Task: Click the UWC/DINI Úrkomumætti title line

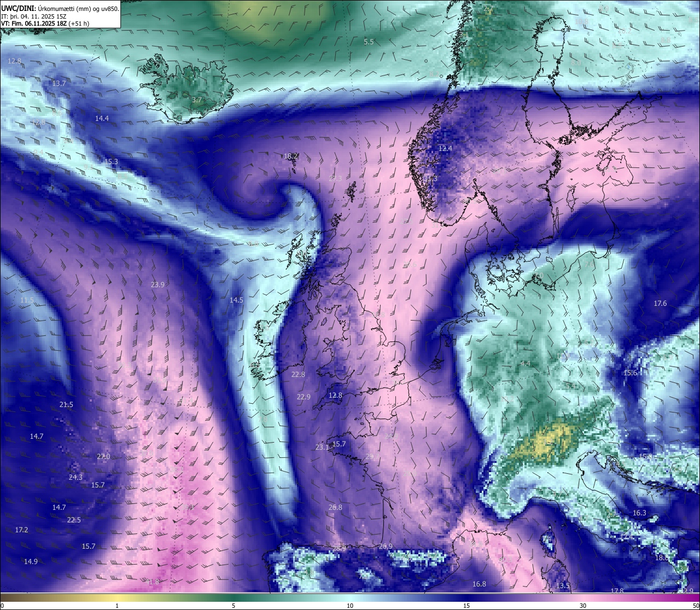Action: tap(60, 8)
